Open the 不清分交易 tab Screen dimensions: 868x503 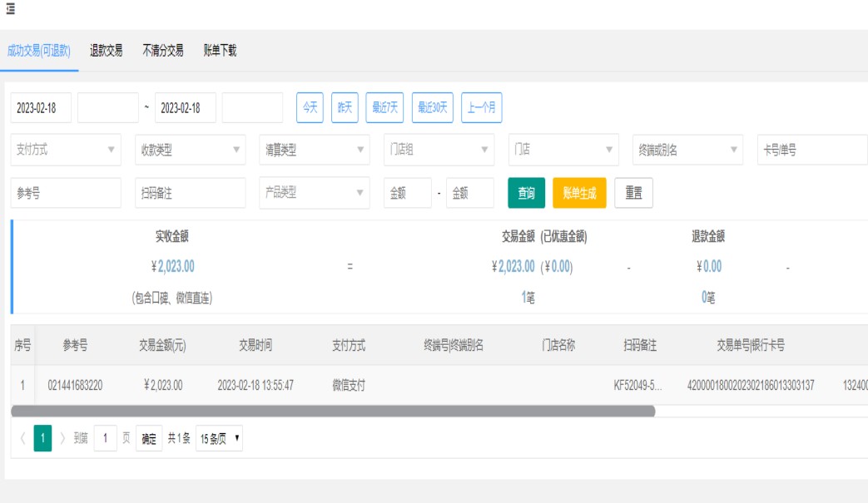[x=163, y=51]
